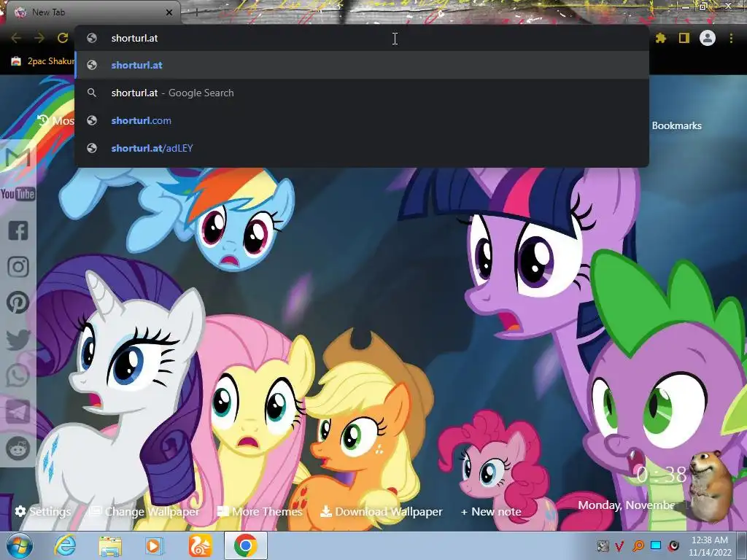Open More Themes

pos(260,511)
